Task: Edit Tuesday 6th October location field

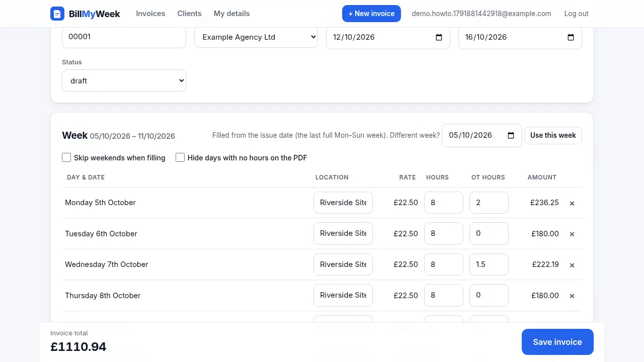Action: [x=343, y=233]
